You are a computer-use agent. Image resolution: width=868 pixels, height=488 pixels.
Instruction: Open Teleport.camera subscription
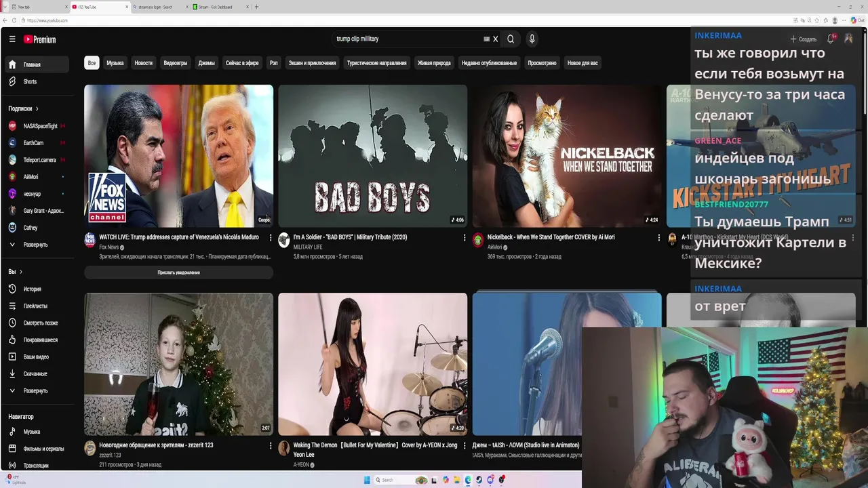click(35, 160)
